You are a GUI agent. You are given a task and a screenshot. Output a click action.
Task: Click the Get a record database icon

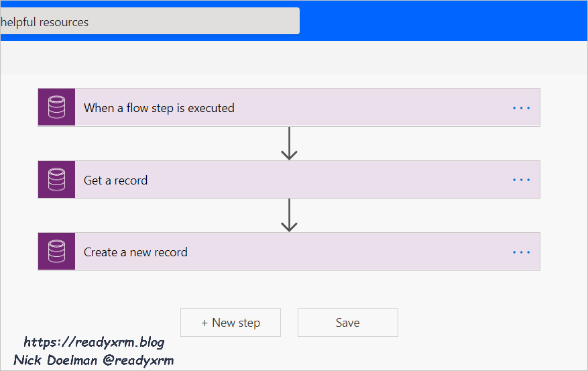coord(56,180)
